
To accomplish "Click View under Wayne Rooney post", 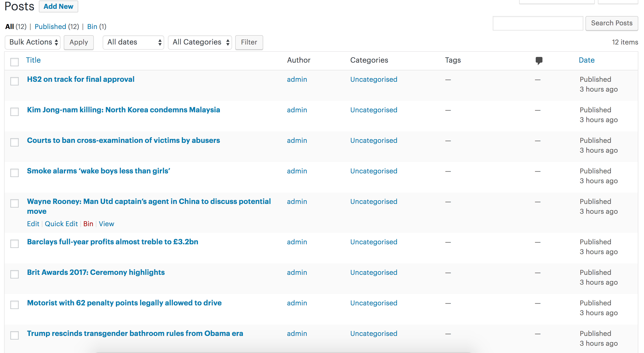I will tap(106, 224).
